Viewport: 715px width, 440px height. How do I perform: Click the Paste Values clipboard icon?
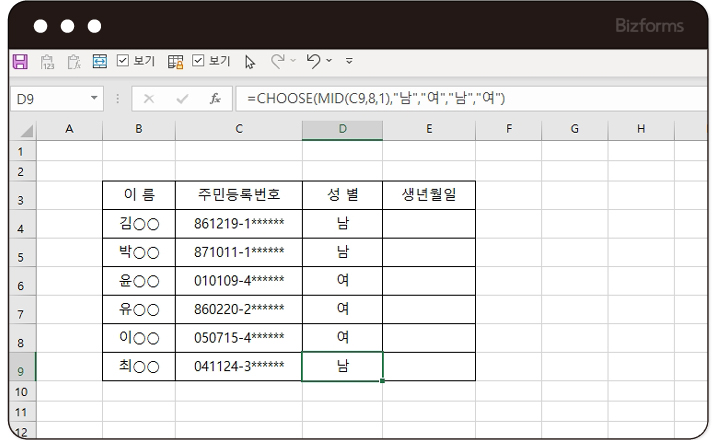click(x=47, y=62)
